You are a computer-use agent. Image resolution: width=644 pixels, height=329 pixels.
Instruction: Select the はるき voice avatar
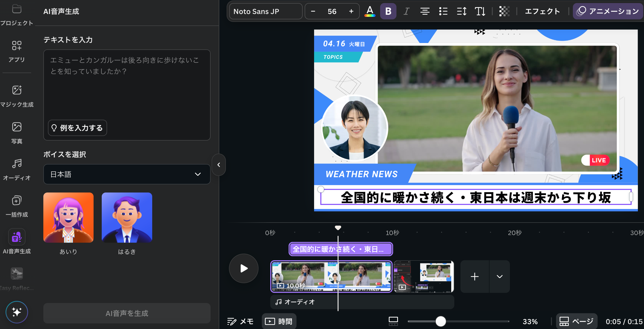tap(127, 217)
